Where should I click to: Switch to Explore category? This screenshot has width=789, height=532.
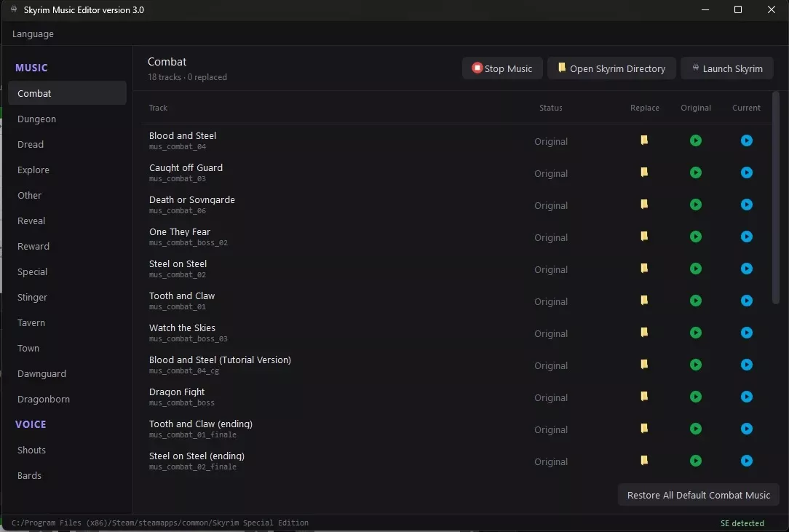[67, 170]
